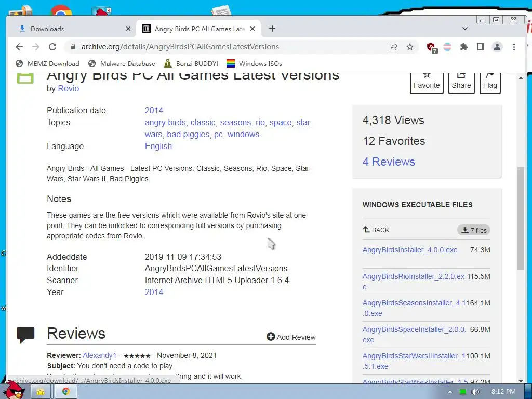Open the seasons topic link

(235, 123)
